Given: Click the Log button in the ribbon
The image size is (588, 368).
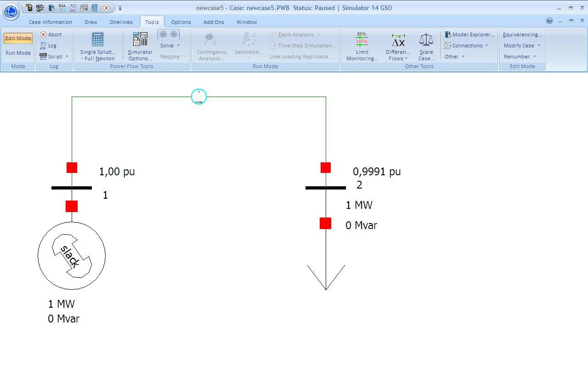Looking at the screenshot, I should [49, 46].
